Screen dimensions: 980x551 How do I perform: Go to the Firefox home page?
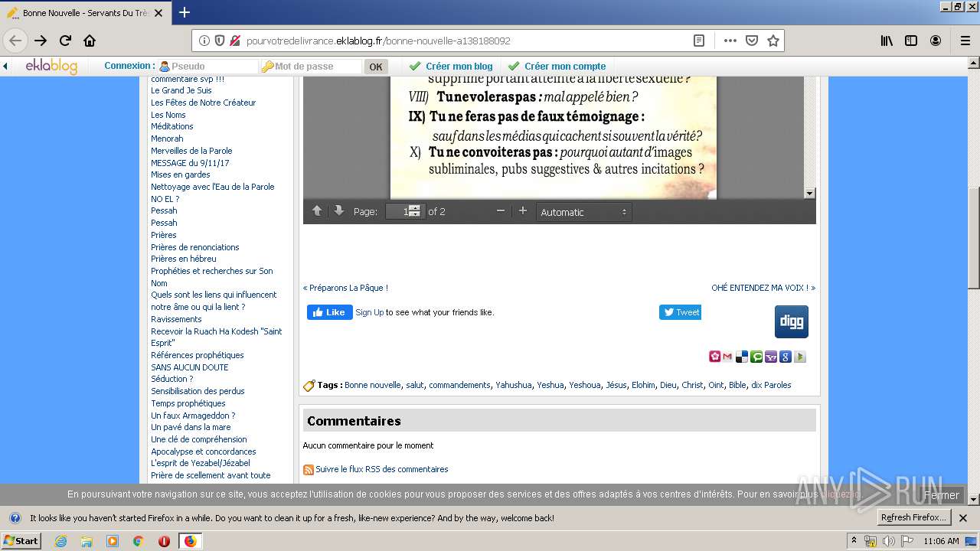point(90,41)
